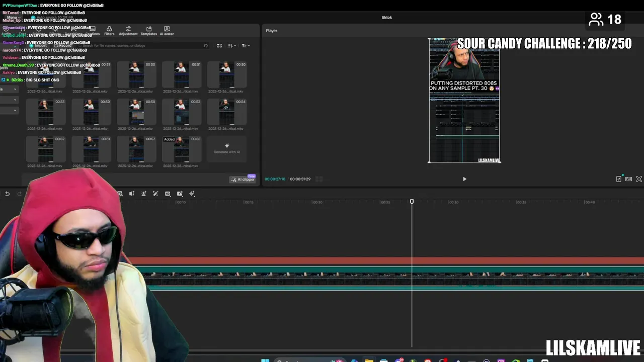Open the AI clipper tool

pos(243,179)
